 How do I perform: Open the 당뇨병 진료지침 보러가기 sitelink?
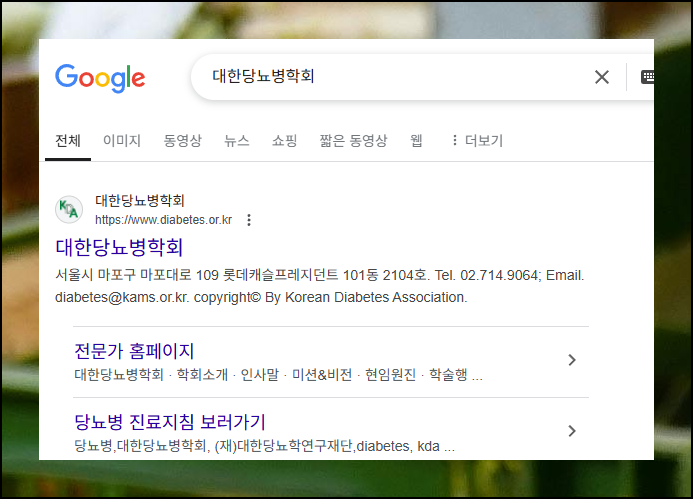170,422
